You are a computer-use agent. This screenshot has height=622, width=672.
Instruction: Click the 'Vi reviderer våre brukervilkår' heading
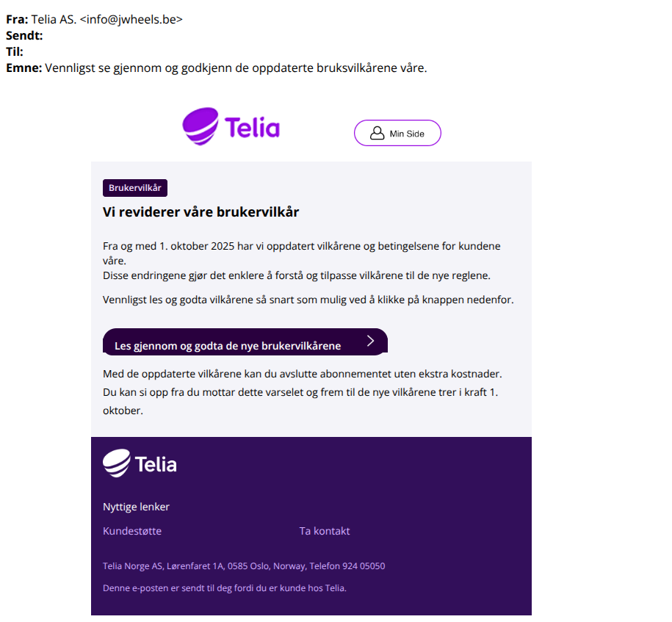click(x=201, y=212)
